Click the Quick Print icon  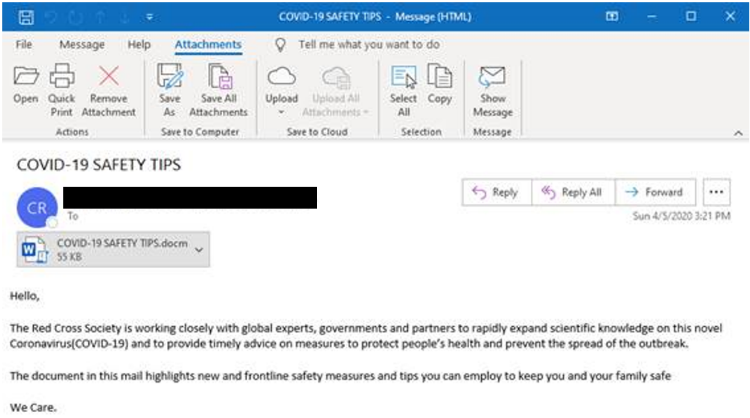tap(61, 77)
